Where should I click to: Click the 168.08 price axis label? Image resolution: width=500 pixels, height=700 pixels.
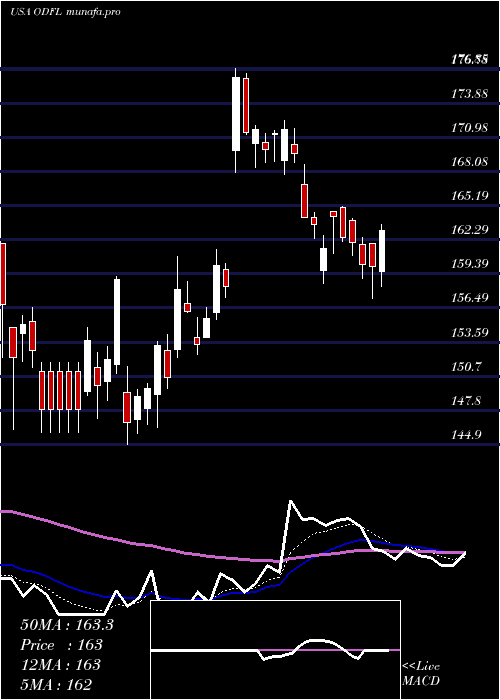pyautogui.click(x=469, y=162)
